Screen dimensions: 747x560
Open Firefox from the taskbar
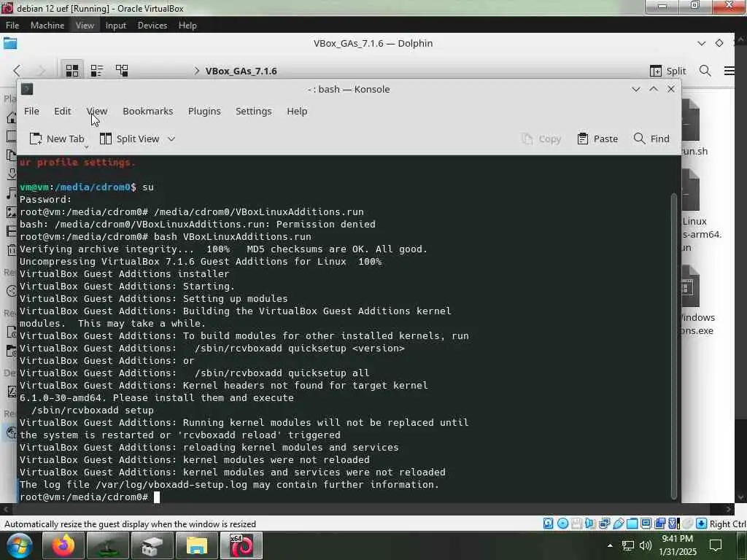pos(63,545)
